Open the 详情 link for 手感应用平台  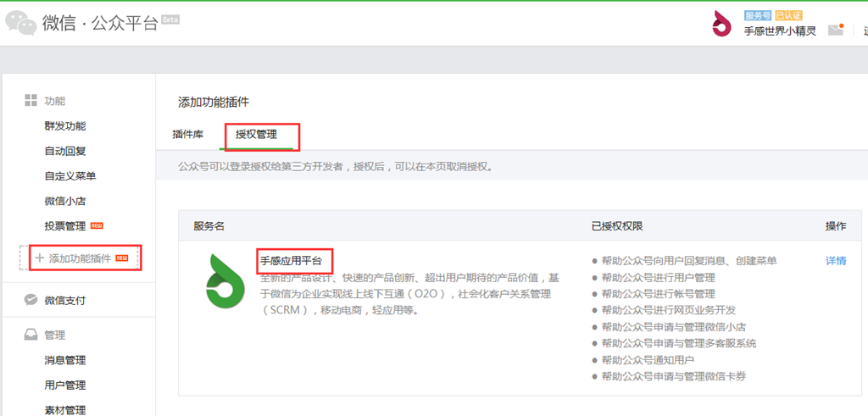coord(836,261)
